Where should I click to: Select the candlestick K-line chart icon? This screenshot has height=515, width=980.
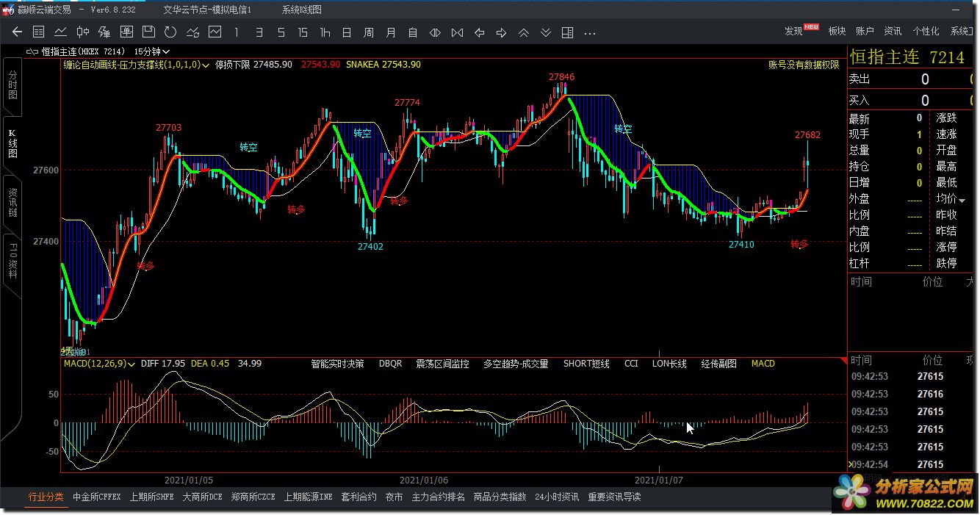[x=83, y=32]
